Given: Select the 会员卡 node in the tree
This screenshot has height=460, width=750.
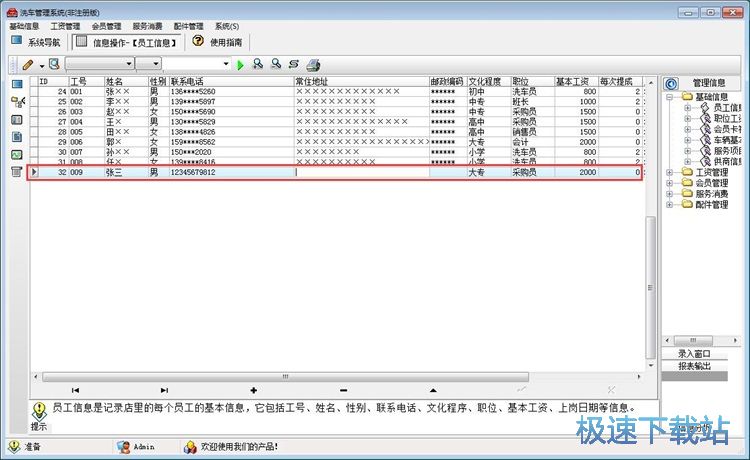Looking at the screenshot, I should pos(727,129).
